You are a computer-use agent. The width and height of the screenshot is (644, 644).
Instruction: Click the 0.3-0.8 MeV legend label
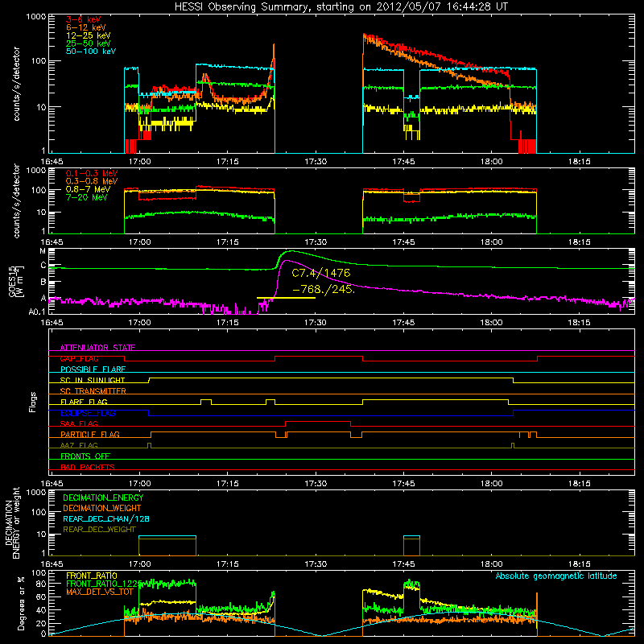[92, 181]
